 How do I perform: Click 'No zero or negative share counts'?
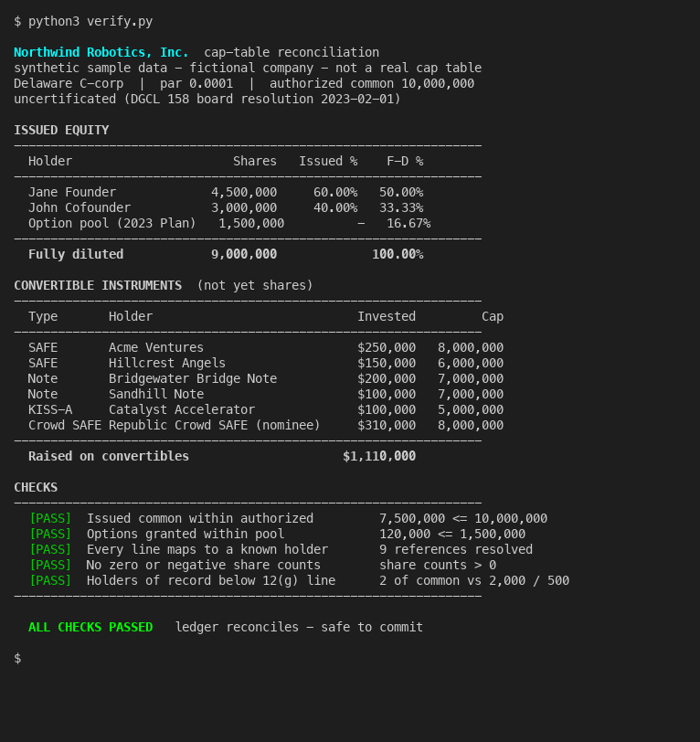pyautogui.click(x=204, y=565)
